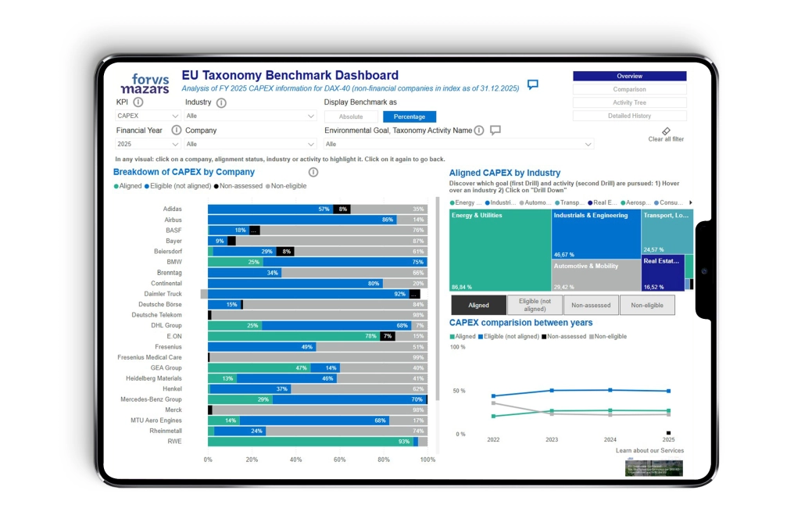Open comment bubble next to dashboard subtitle
The width and height of the screenshot is (812, 526).
pyautogui.click(x=532, y=84)
